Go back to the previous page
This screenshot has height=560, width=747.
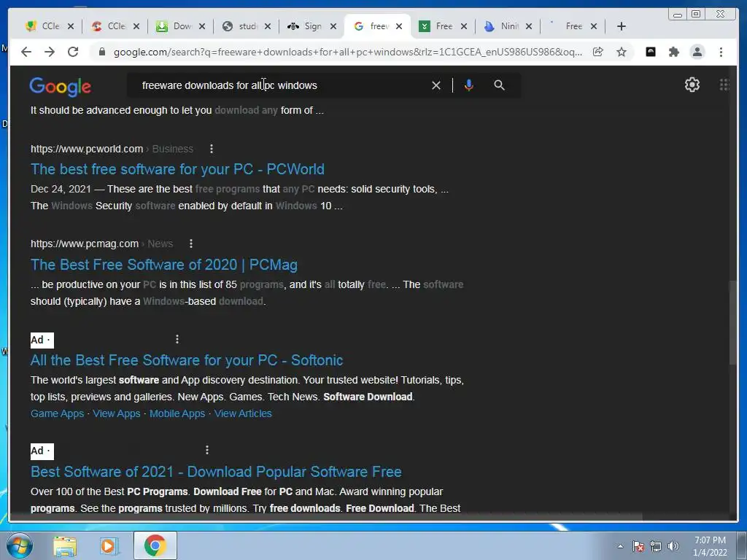(x=26, y=52)
